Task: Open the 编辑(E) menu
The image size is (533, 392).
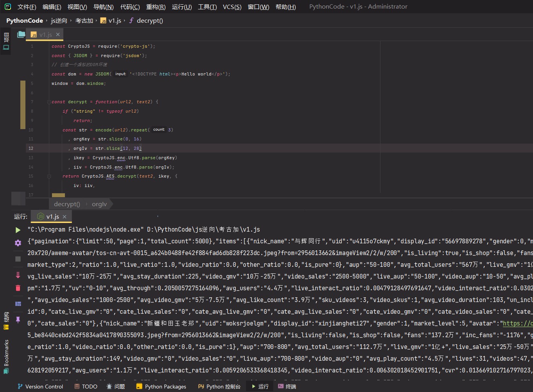Action: [x=52, y=7]
